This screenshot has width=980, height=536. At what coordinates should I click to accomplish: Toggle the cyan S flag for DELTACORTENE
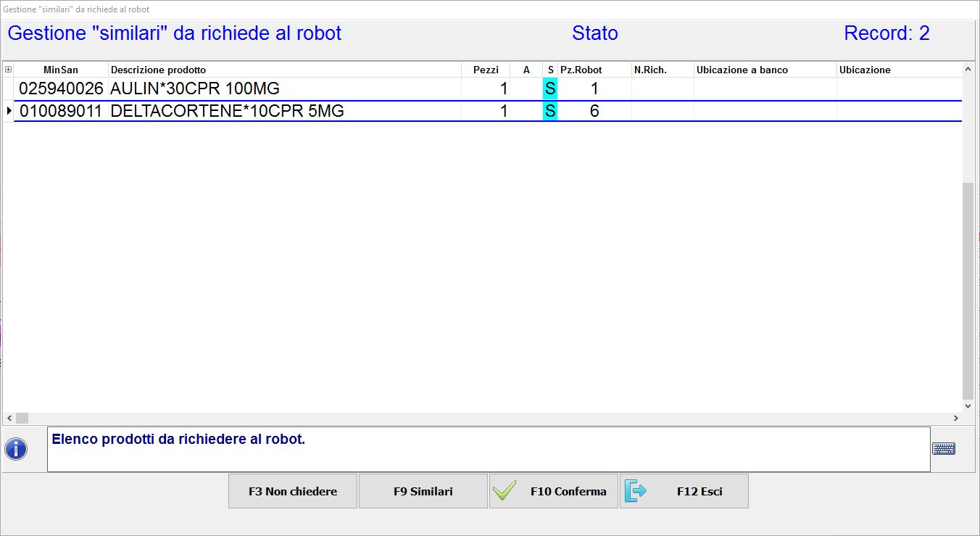[550, 111]
